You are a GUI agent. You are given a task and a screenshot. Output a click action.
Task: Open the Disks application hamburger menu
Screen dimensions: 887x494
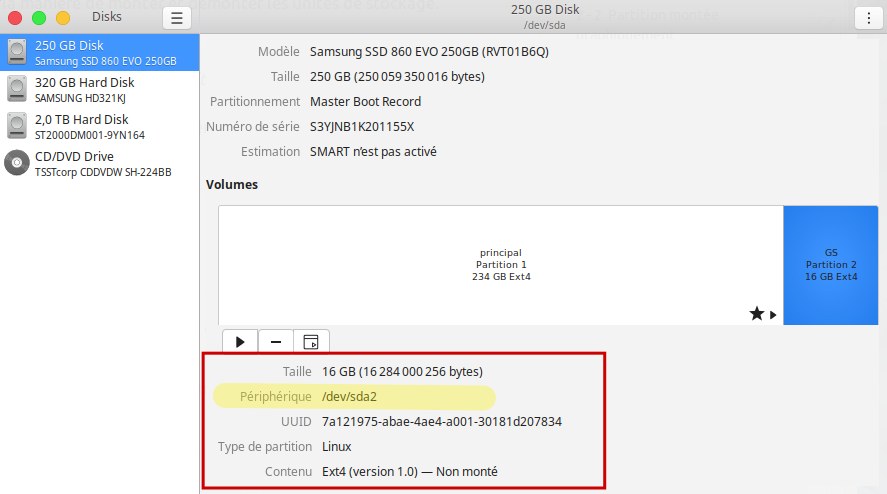[x=176, y=18]
